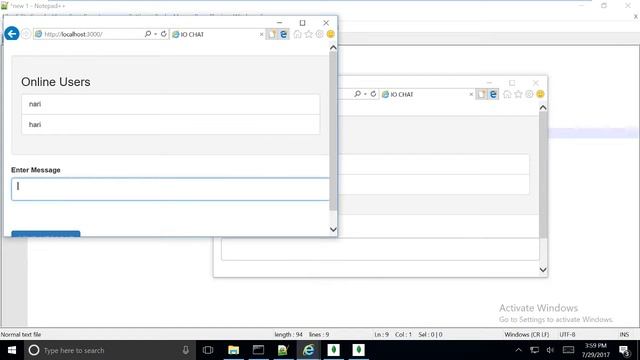Close IO CHAT tab in back browser window
Viewport: 640px width, 360px height.
[x=471, y=94]
